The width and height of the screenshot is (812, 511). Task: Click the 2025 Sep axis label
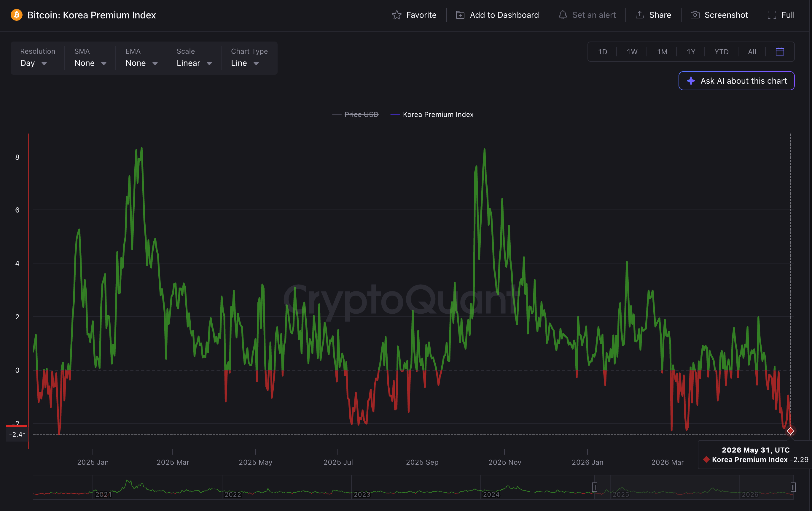tap(422, 462)
